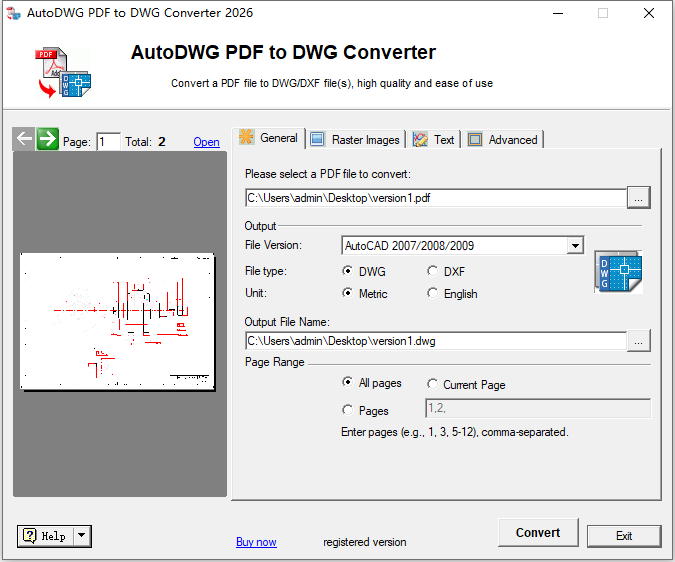Minimize the converter window
675x562 pixels.
558,13
